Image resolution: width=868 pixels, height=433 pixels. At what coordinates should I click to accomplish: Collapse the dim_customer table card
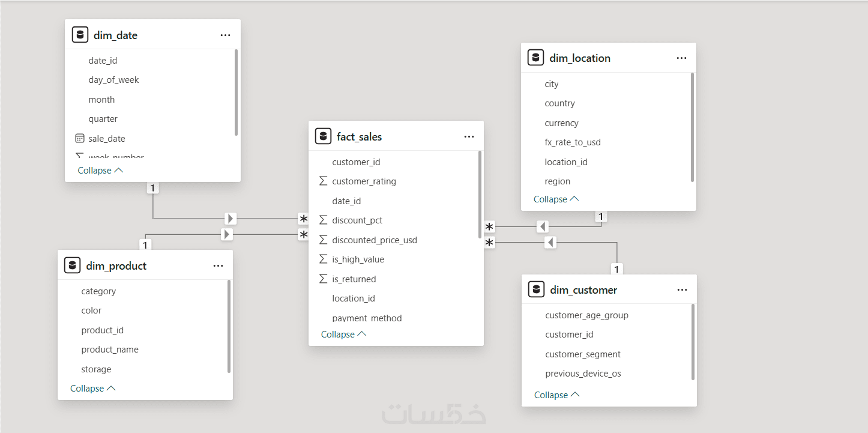pos(556,395)
